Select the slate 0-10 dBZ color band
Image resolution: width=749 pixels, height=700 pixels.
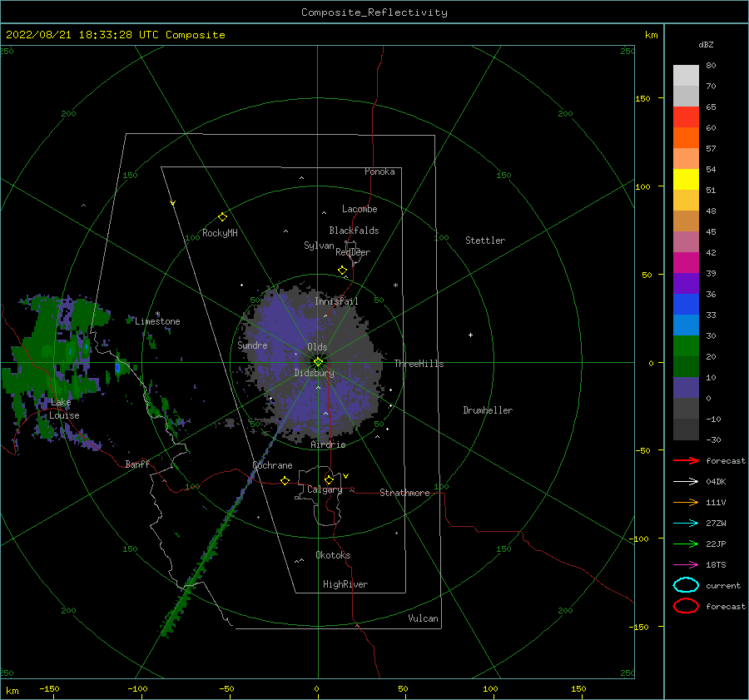[686, 387]
